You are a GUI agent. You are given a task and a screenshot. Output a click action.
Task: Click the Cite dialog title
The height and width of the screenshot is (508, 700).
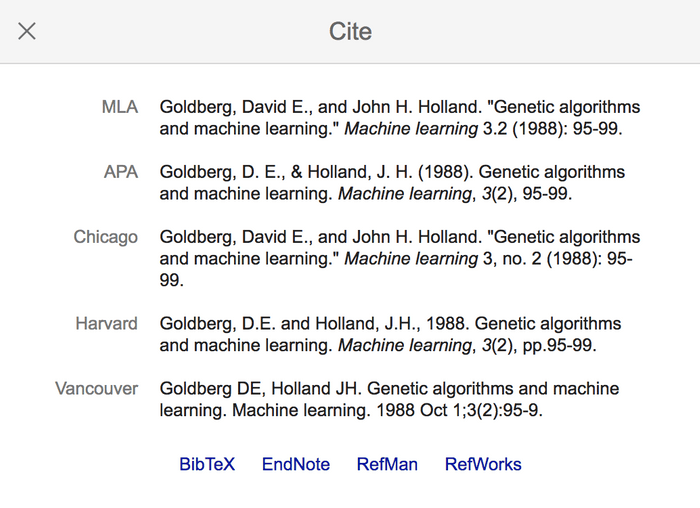(350, 31)
